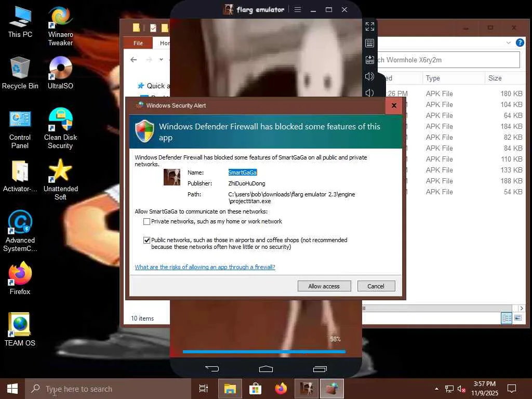The image size is (532, 399).
Task: Click the muted speaker tray icon
Action: click(461, 389)
